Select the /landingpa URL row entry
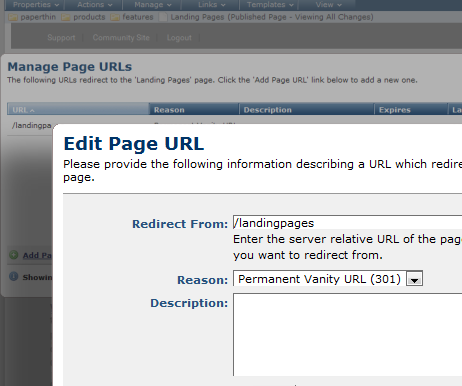This screenshot has height=386, width=462. tap(32, 126)
